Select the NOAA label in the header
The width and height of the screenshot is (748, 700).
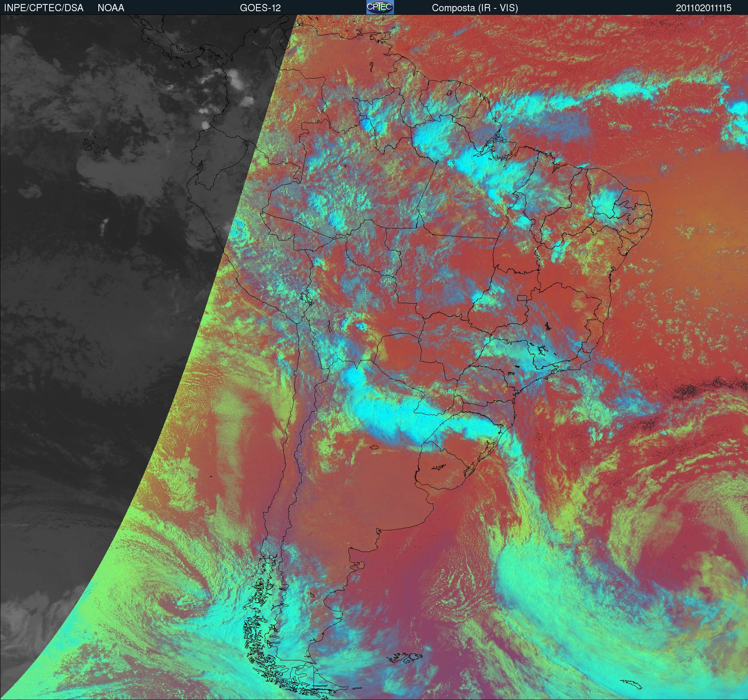[x=111, y=8]
